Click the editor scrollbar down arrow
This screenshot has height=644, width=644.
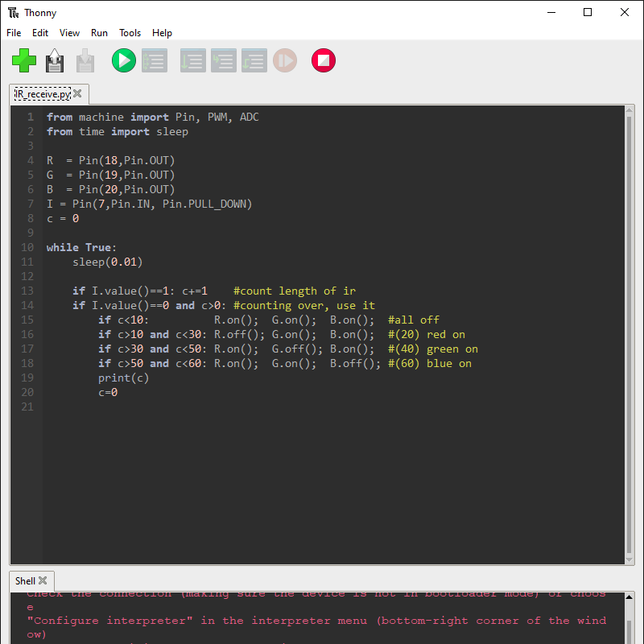(x=629, y=559)
